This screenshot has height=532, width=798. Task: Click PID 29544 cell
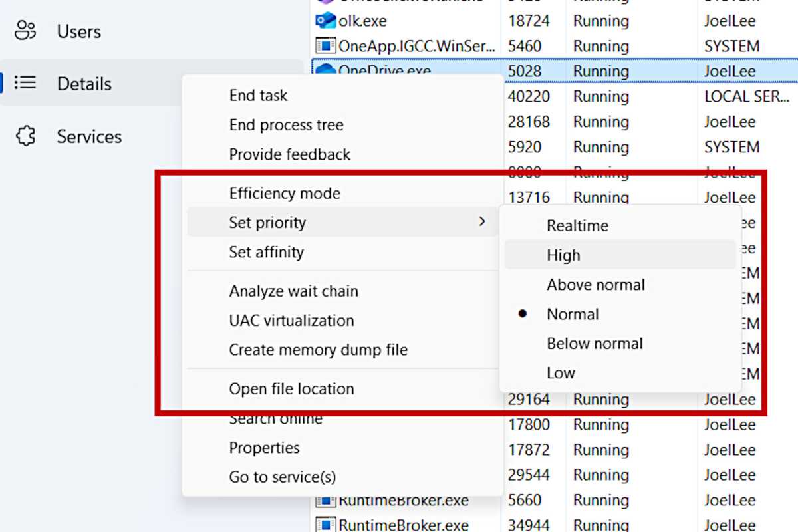tap(529, 475)
